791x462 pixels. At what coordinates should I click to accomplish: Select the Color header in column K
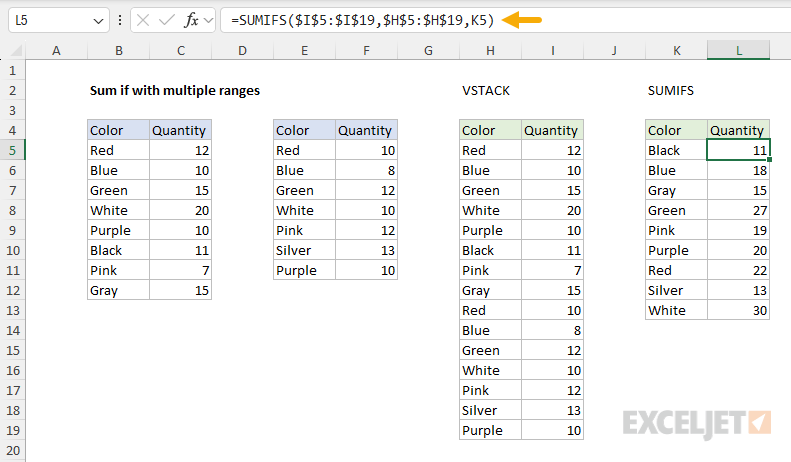(676, 130)
